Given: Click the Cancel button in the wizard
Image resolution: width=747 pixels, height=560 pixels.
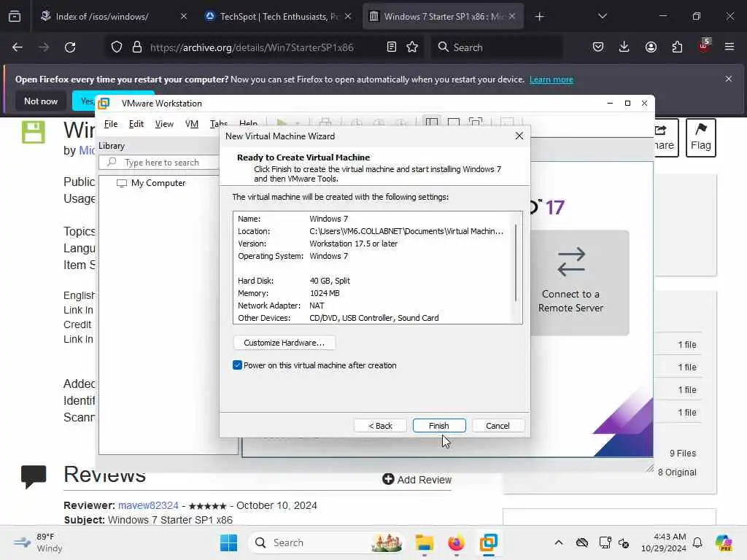Looking at the screenshot, I should click(x=498, y=426).
